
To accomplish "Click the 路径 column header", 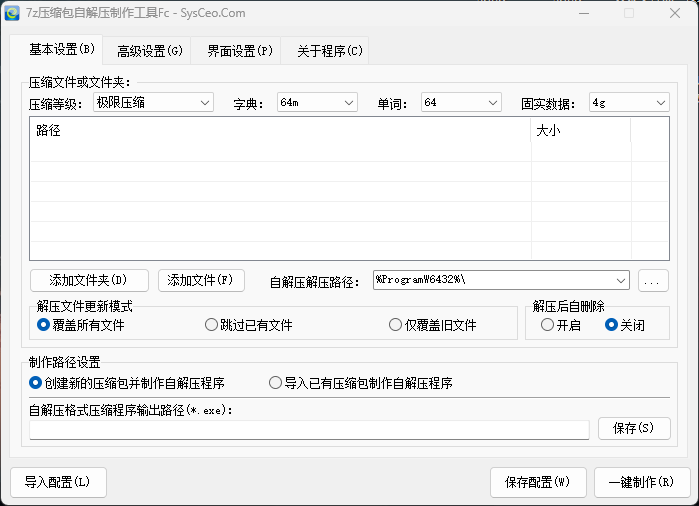I will (280, 130).
